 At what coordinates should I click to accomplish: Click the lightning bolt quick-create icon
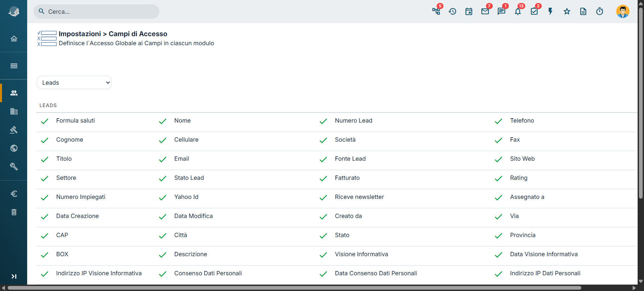(550, 11)
